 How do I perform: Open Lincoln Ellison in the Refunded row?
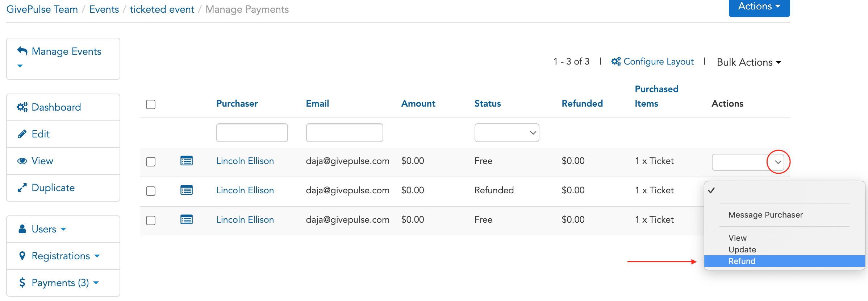coord(245,190)
